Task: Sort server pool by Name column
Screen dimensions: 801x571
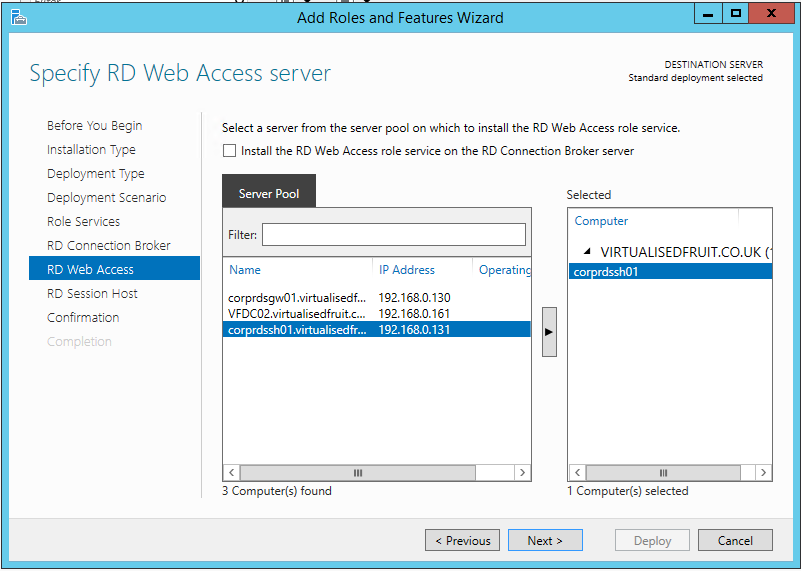Action: pos(245,270)
